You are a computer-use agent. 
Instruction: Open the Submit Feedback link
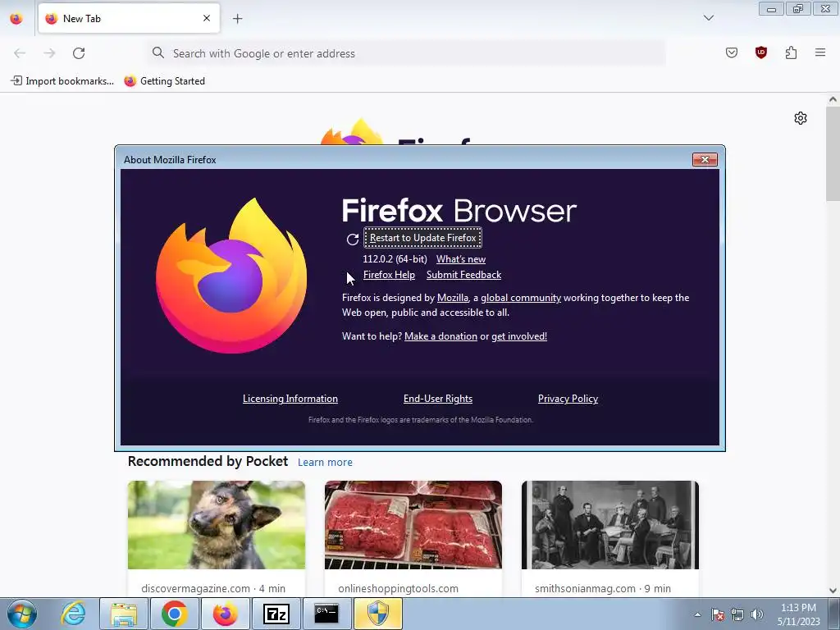(464, 275)
